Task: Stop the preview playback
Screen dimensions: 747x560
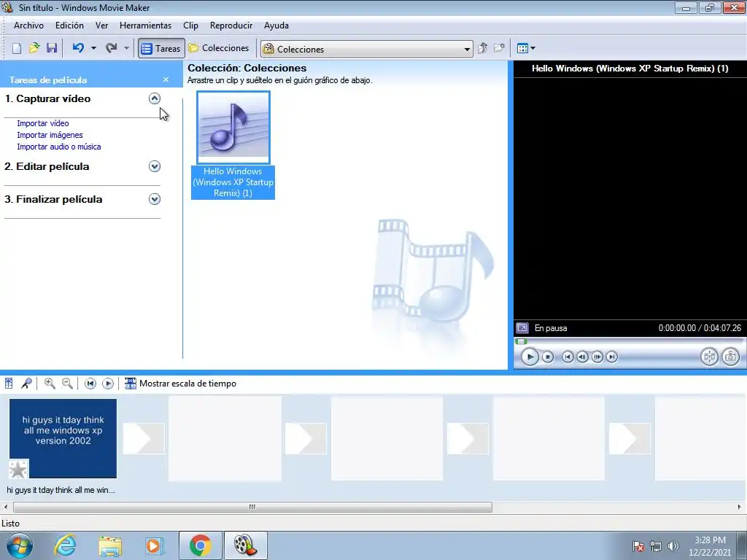Action: click(548, 357)
